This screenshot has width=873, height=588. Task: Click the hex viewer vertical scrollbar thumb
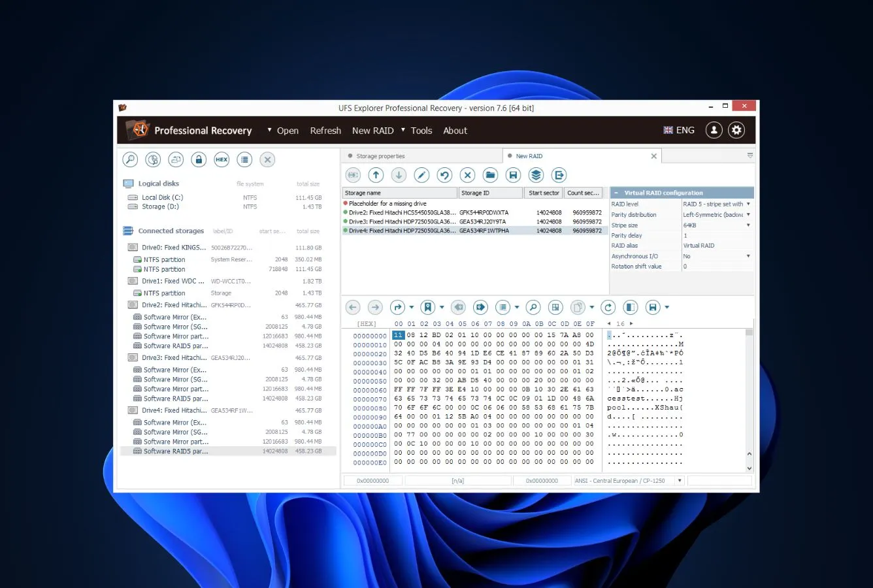749,333
